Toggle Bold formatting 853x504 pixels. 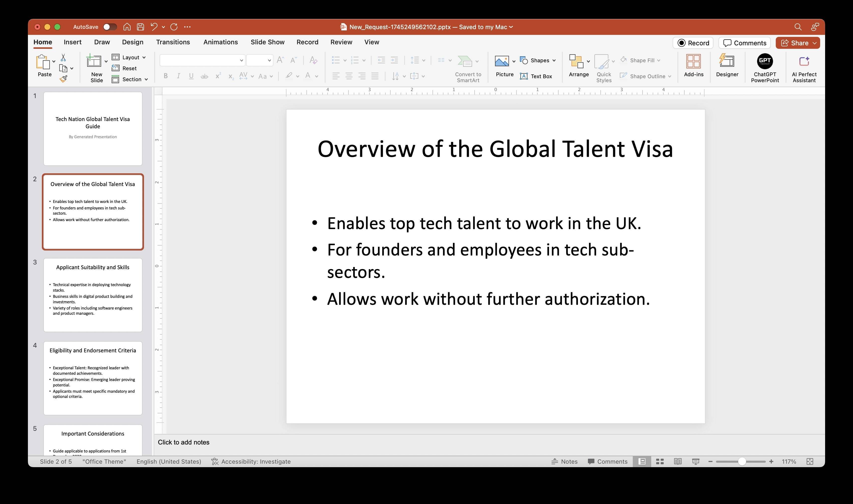(x=165, y=76)
